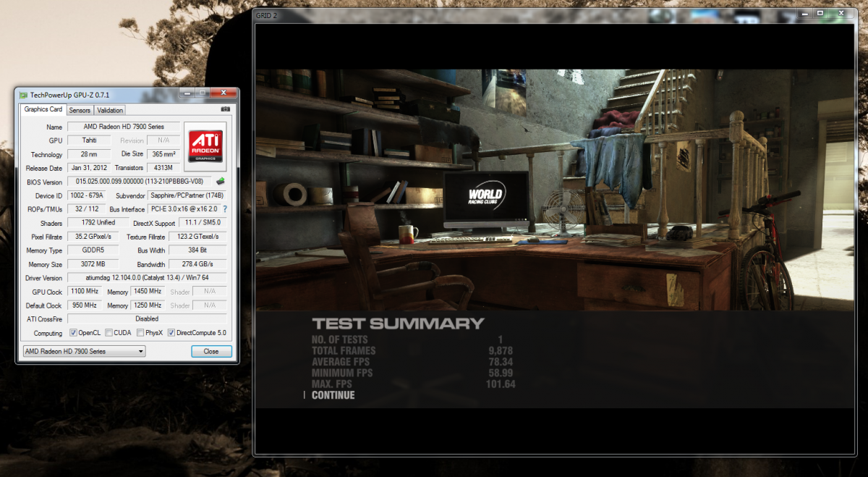Toggle the PhysX checkbox
The image size is (868, 477).
[x=140, y=333]
